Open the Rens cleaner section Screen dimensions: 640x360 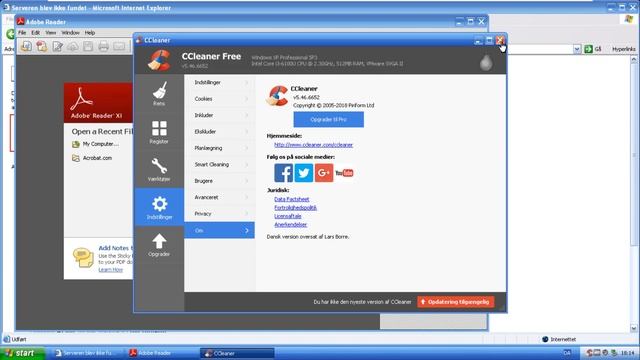coord(159,94)
